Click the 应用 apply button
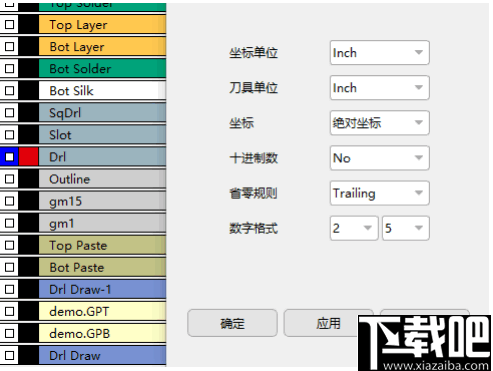Screen dimensions: 493x371 [x=328, y=323]
